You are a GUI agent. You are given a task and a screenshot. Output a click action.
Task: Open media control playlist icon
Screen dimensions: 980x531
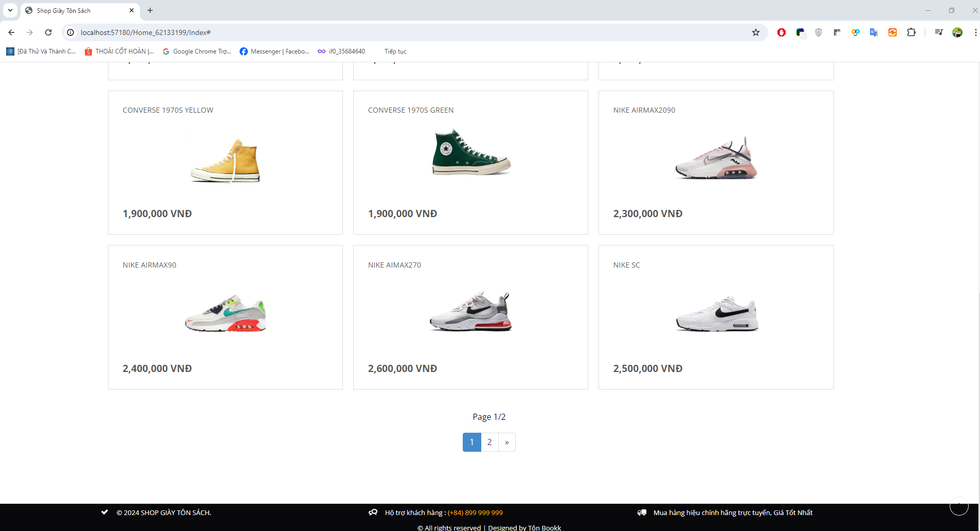tap(939, 32)
